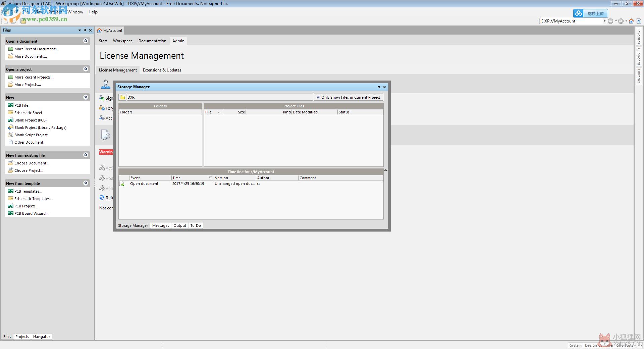
Task: Open the Storage Manager panel dropdown arrow
Action: coord(379,87)
